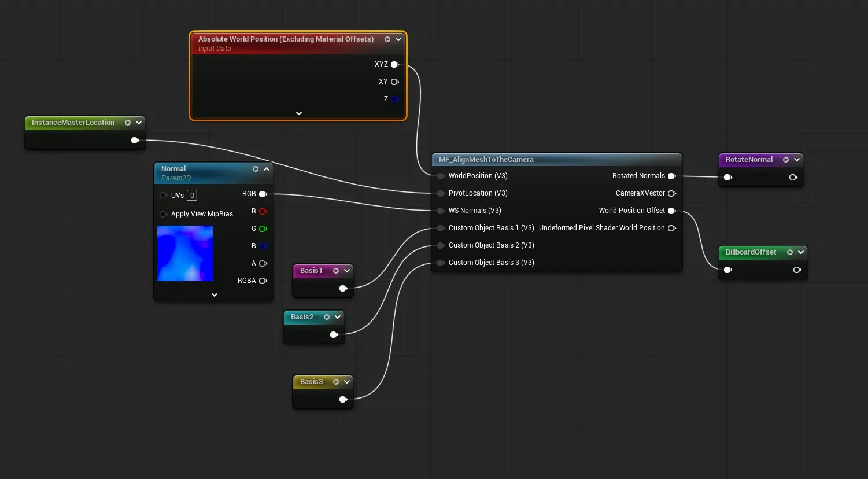The width and height of the screenshot is (868, 479).
Task: Toggle preview icon on Basis1 node header
Action: click(x=336, y=271)
